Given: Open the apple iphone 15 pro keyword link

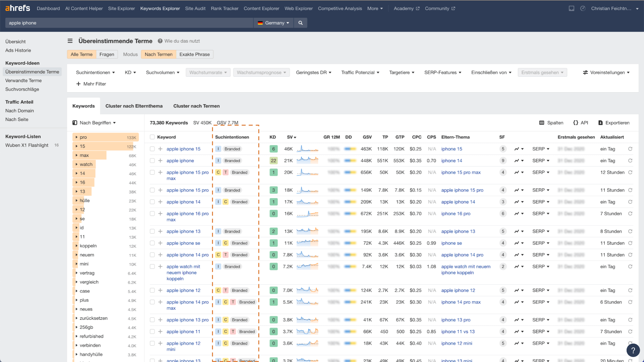Looking at the screenshot, I should pyautogui.click(x=187, y=190).
